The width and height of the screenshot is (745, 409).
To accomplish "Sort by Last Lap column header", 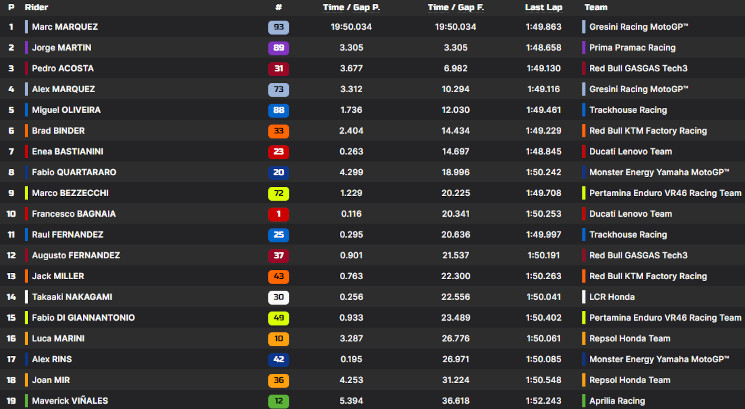I will [544, 7].
